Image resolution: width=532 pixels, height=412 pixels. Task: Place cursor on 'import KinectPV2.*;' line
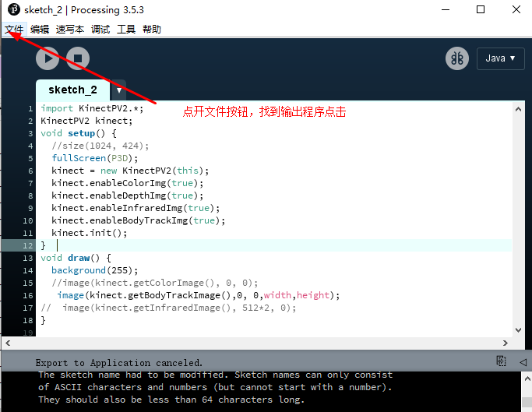click(92, 108)
